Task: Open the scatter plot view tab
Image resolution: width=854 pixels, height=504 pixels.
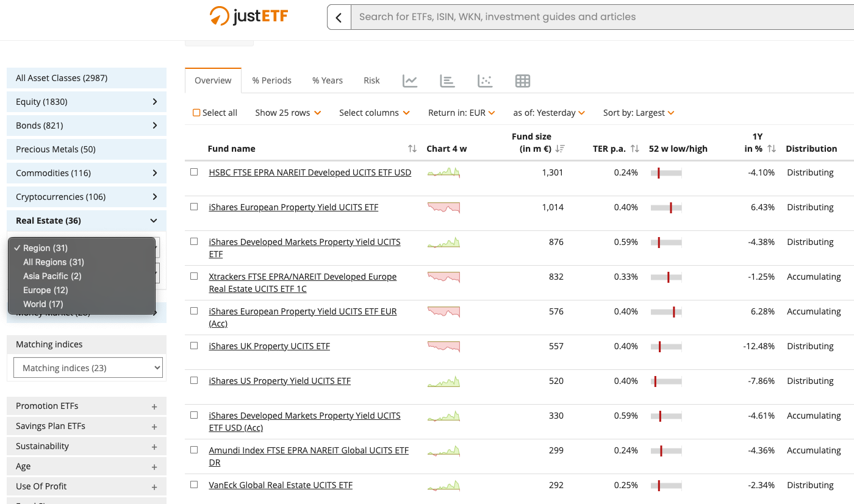Action: tap(485, 80)
